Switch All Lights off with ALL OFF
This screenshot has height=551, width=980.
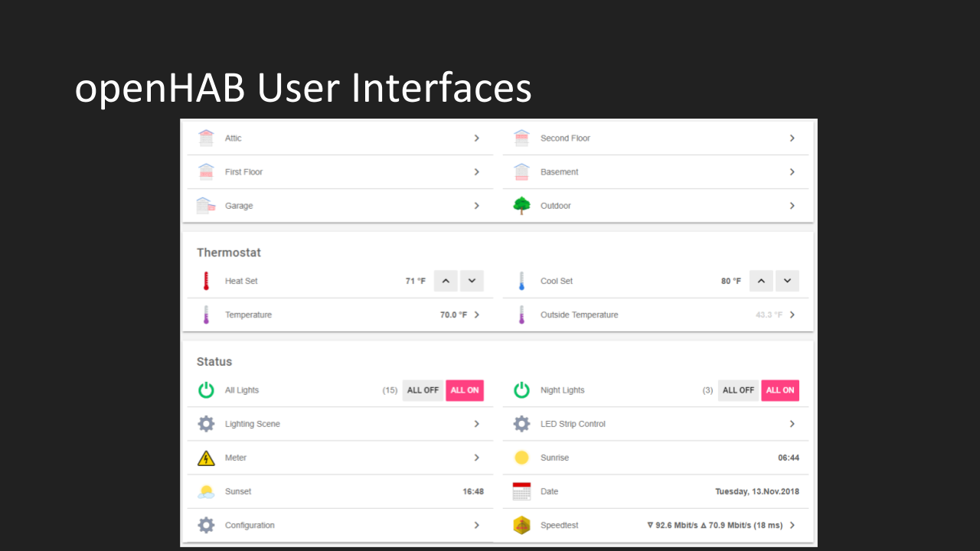pos(423,390)
